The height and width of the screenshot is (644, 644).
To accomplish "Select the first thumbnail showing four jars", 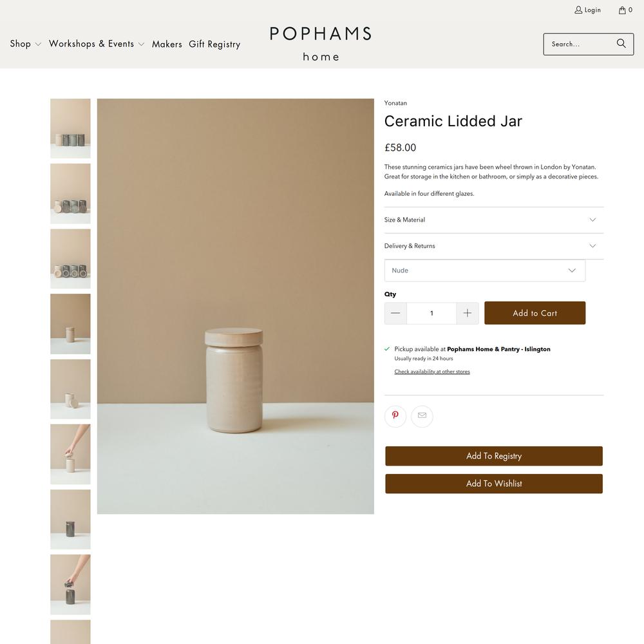I will click(x=70, y=128).
